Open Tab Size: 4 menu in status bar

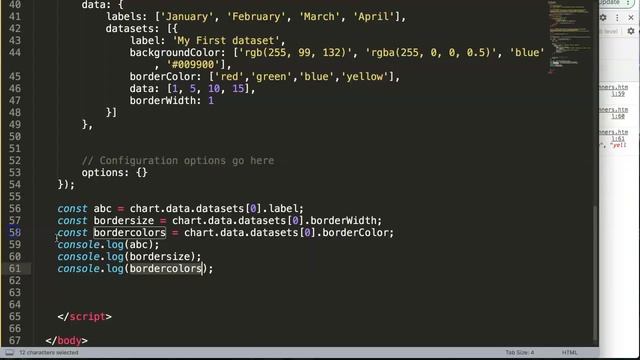(520, 352)
